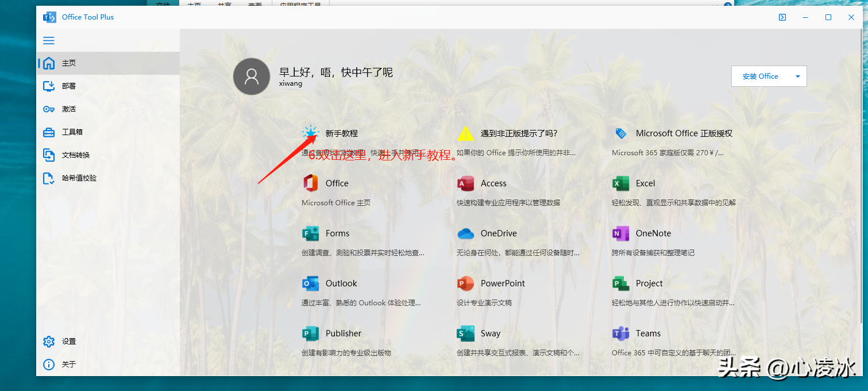Click text Microsoft Office 主页
The width and height of the screenshot is (868, 391).
336,203
